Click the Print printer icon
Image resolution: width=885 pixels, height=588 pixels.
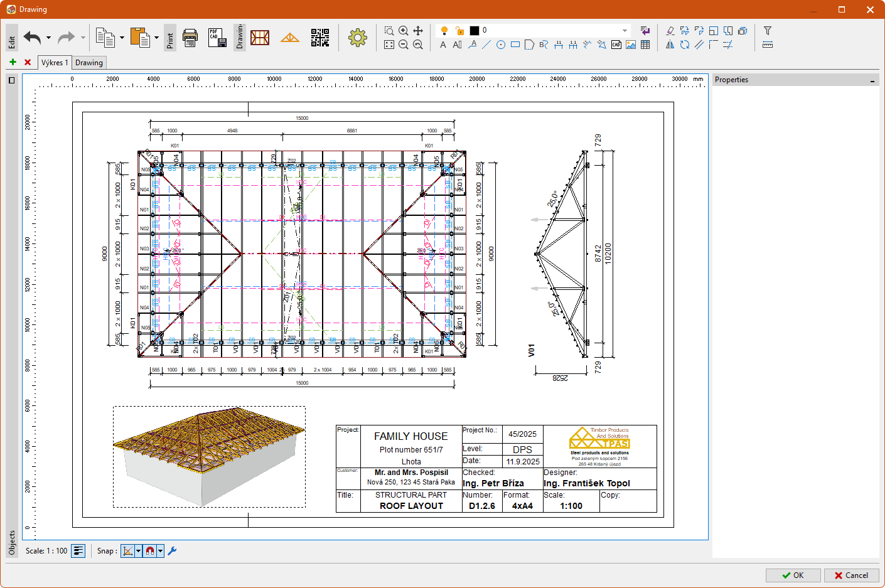pyautogui.click(x=190, y=38)
